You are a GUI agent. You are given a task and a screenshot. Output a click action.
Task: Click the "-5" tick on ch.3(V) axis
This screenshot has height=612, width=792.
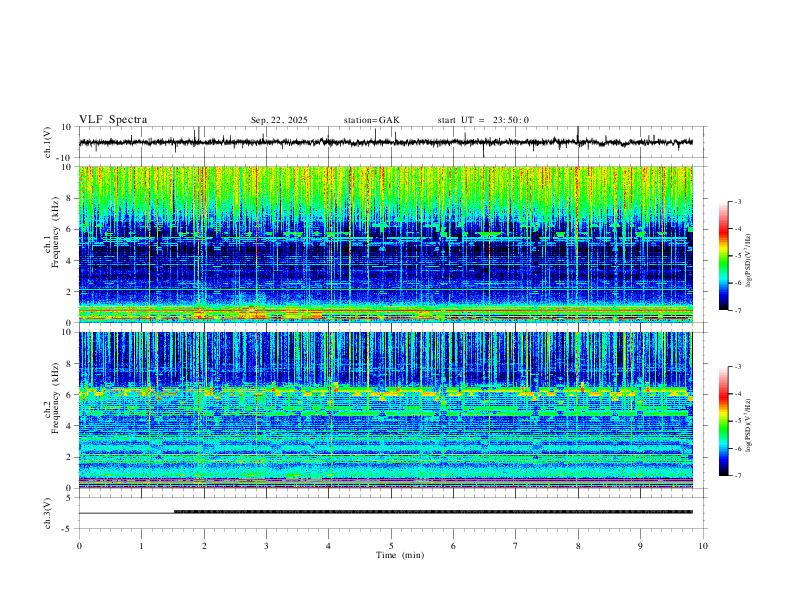pos(68,529)
